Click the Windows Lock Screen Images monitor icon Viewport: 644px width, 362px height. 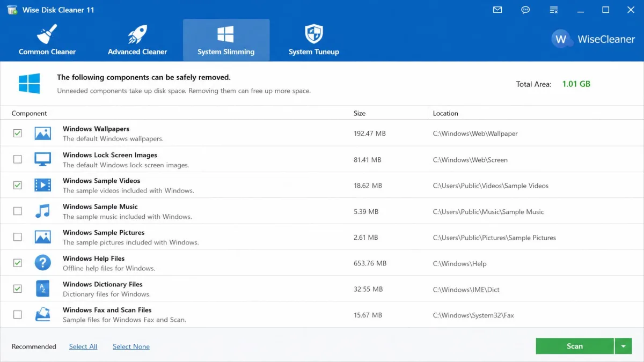[x=42, y=159]
